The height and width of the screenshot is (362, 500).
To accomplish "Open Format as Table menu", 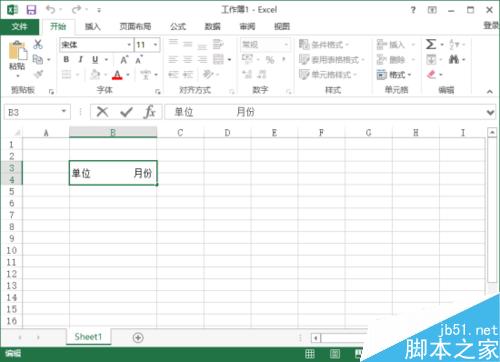I will (331, 60).
